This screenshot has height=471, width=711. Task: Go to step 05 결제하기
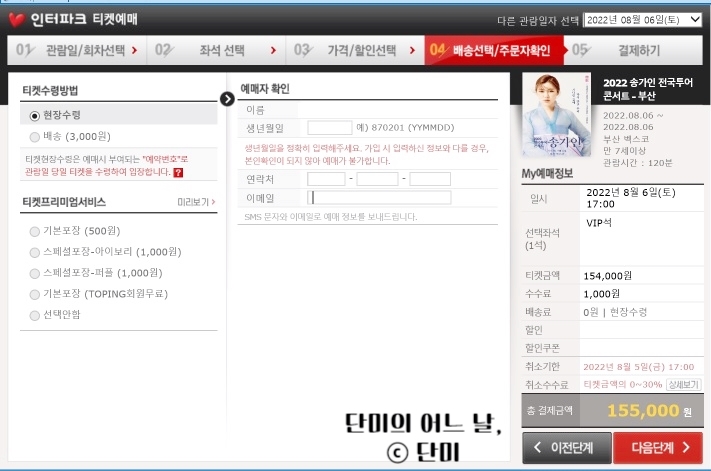click(x=634, y=50)
